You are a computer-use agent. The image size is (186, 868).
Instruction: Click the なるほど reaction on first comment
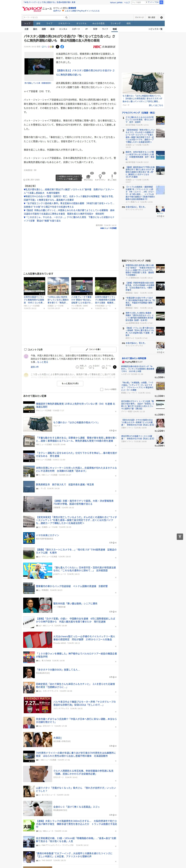(x=91, y=367)
